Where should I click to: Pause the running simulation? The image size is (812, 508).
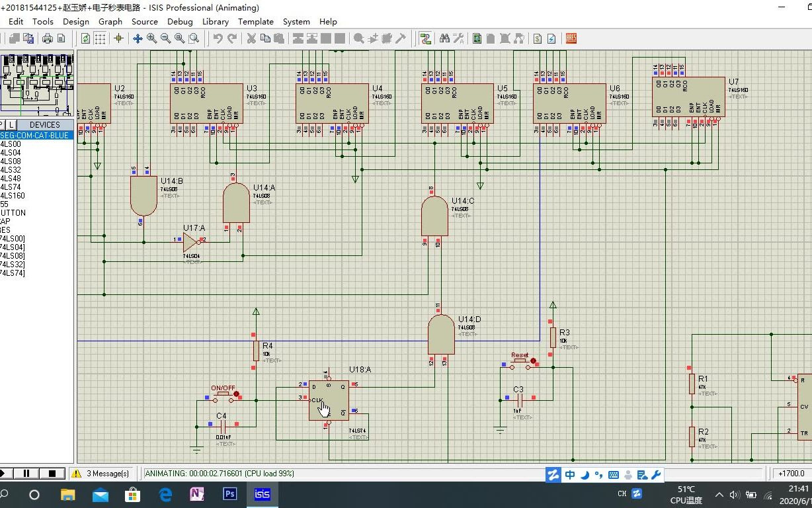[x=26, y=474]
